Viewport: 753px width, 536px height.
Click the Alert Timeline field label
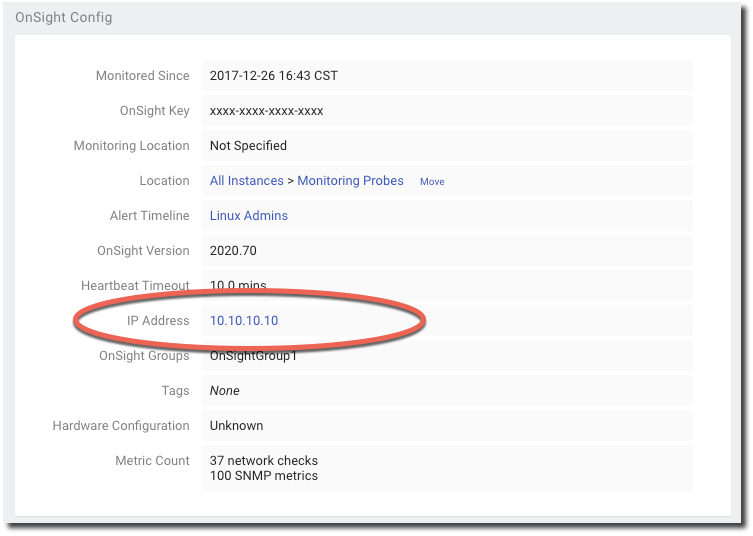149,216
